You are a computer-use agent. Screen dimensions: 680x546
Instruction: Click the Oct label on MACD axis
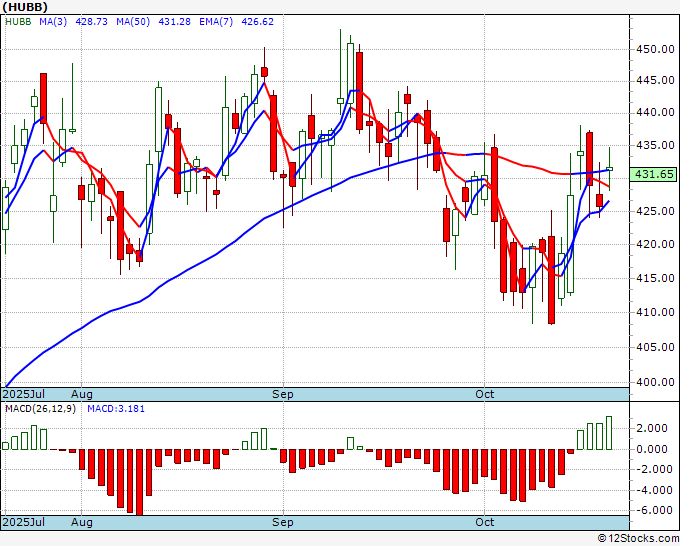pos(484,522)
